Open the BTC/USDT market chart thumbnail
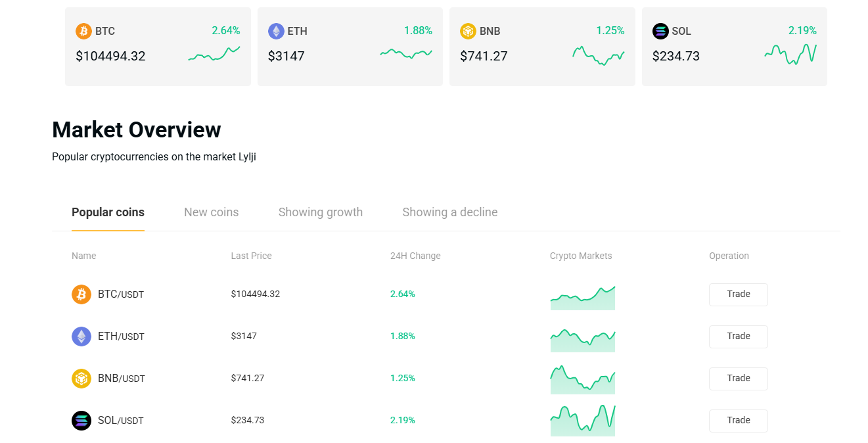This screenshot has height=443, width=868. 582,298
